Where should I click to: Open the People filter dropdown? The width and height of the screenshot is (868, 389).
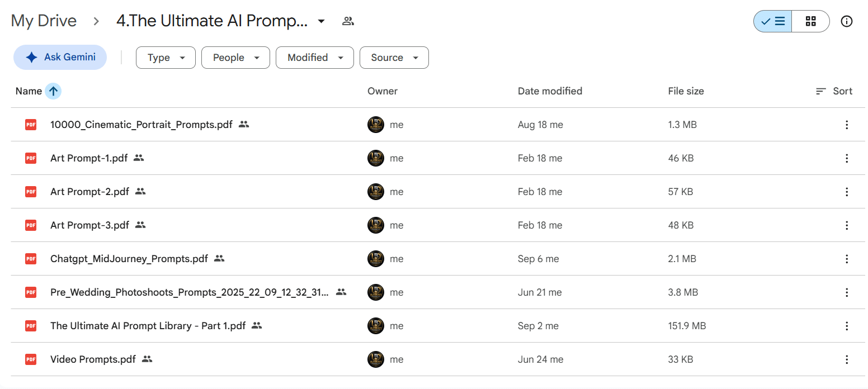(235, 58)
